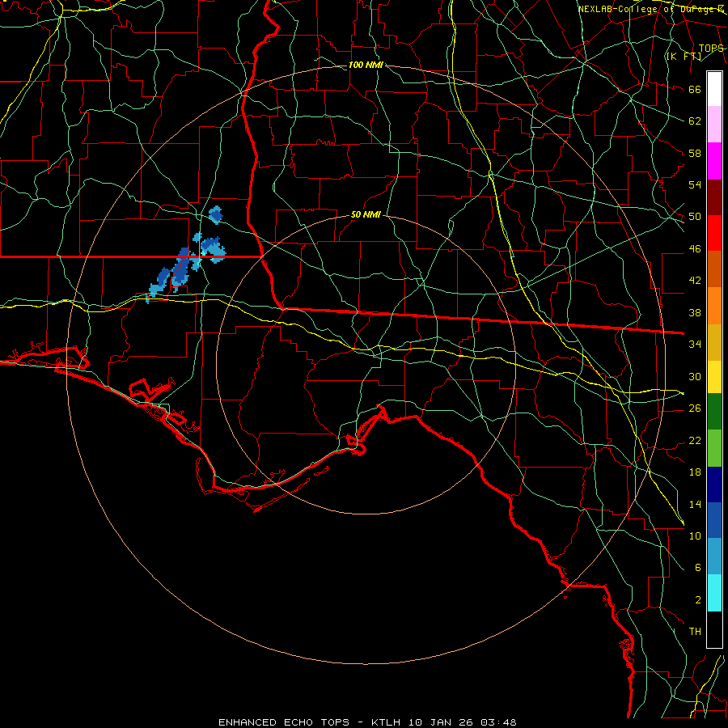Click the yellow 34 kft legend swatch
This screenshot has height=728, width=728.
pos(714,377)
